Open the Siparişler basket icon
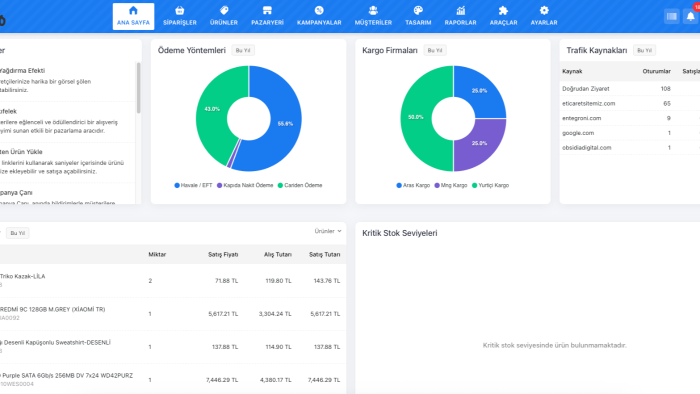This screenshot has height=394, width=700. pos(179,11)
